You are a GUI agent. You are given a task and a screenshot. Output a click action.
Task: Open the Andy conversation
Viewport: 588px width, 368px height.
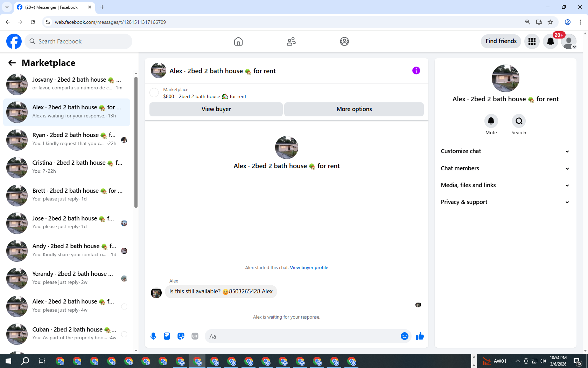coord(66,251)
